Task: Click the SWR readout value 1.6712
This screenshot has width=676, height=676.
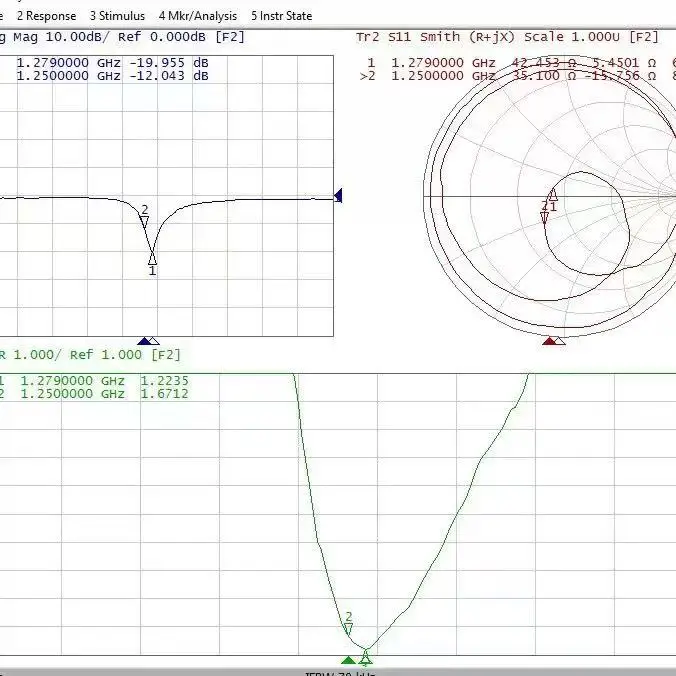Action: [165, 394]
